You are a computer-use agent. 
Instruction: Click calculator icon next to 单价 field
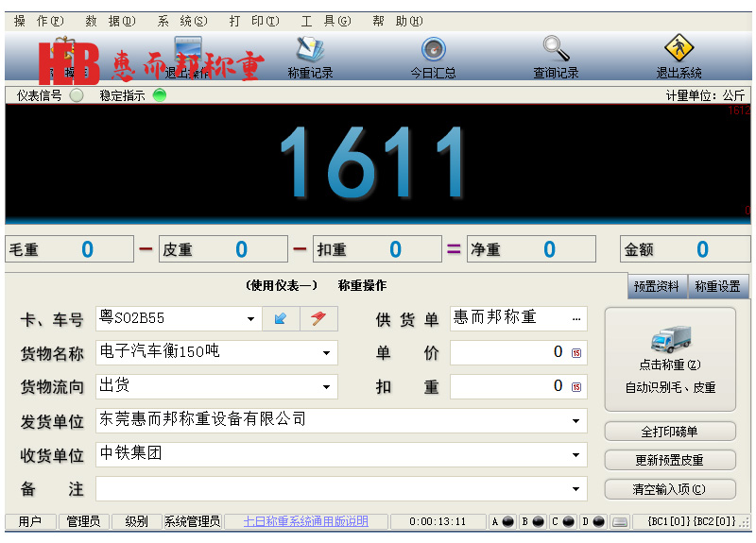coord(576,353)
